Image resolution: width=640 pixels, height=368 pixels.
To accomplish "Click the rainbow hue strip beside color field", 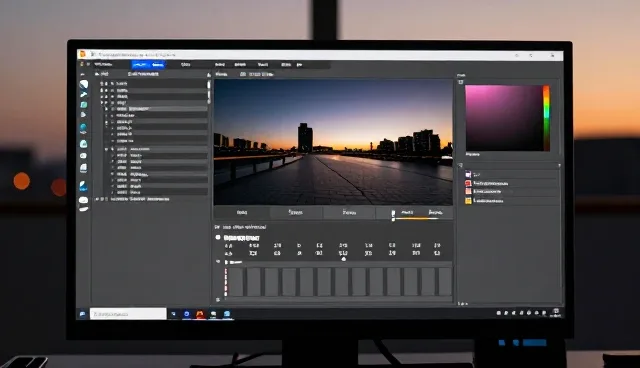I will pyautogui.click(x=546, y=118).
